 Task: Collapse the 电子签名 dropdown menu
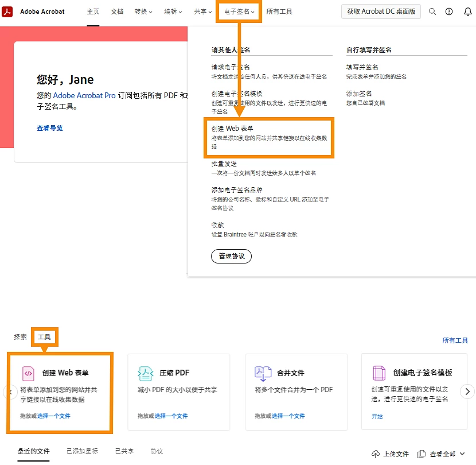click(239, 11)
